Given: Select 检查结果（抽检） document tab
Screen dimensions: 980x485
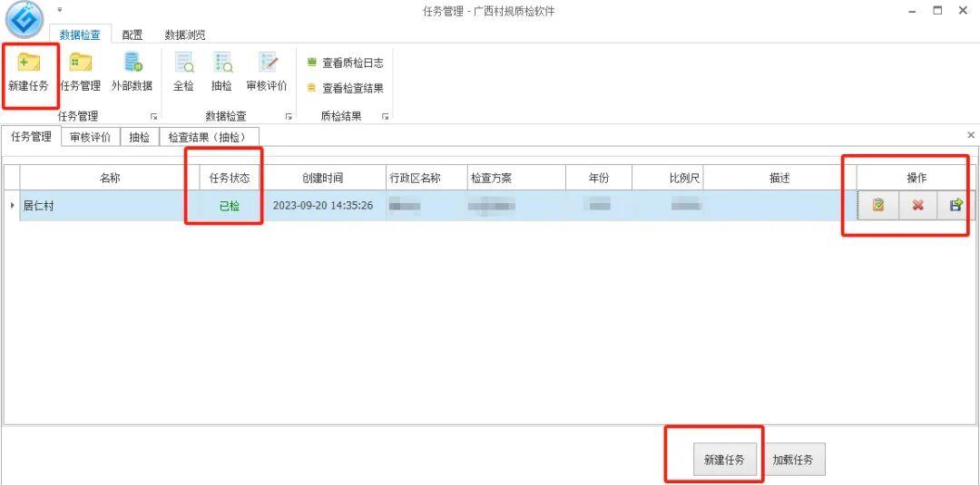Looking at the screenshot, I should 210,138.
